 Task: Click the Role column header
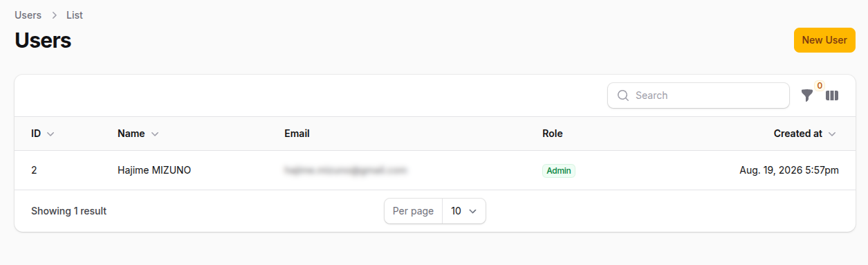[553, 134]
